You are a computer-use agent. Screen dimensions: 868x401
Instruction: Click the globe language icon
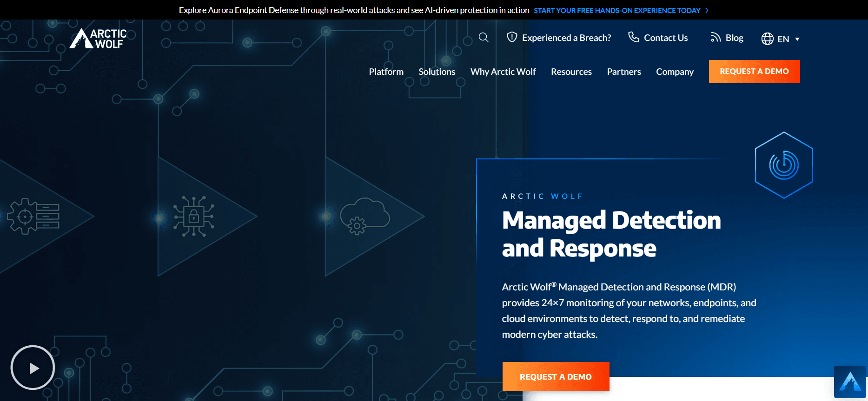pos(767,39)
